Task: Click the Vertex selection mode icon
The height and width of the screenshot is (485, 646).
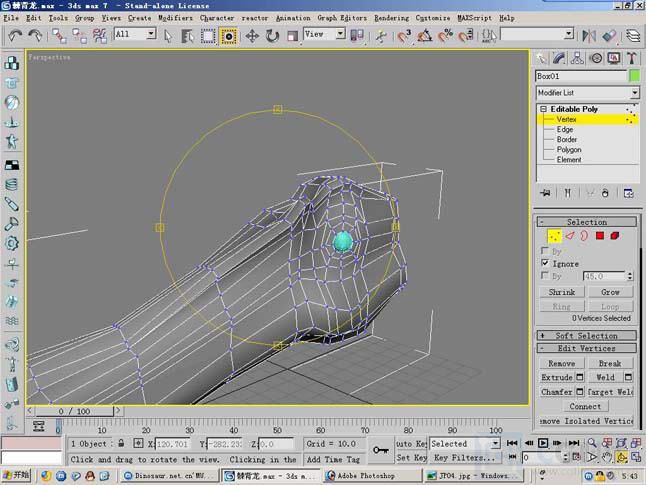Action: tap(554, 236)
